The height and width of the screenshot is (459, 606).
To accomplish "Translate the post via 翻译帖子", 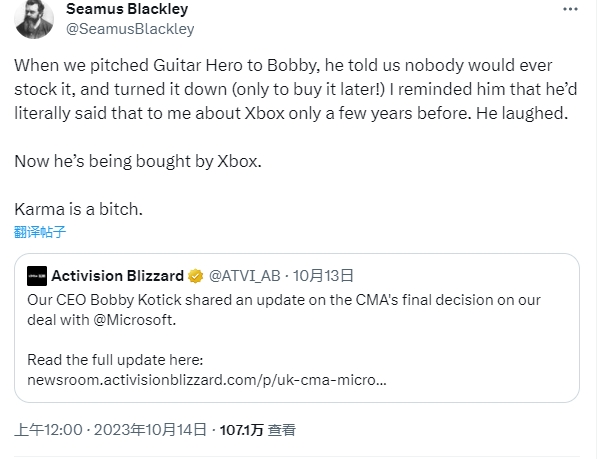I will (x=42, y=233).
